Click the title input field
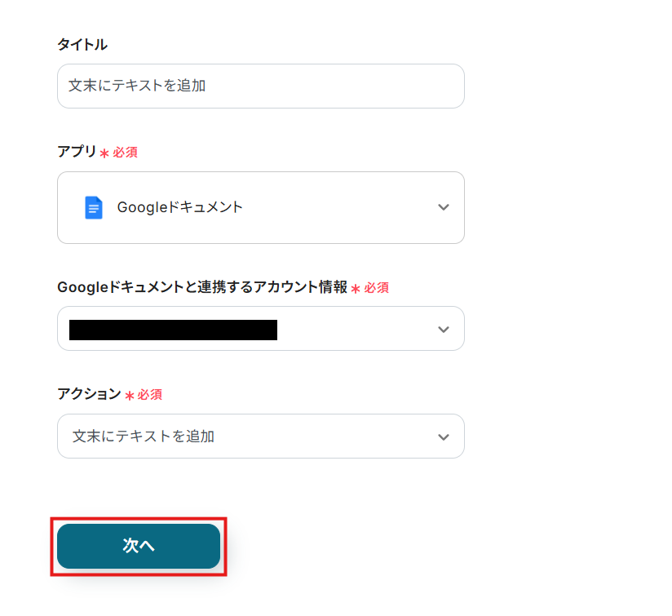Image resolution: width=672 pixels, height=616 pixels. (x=260, y=86)
